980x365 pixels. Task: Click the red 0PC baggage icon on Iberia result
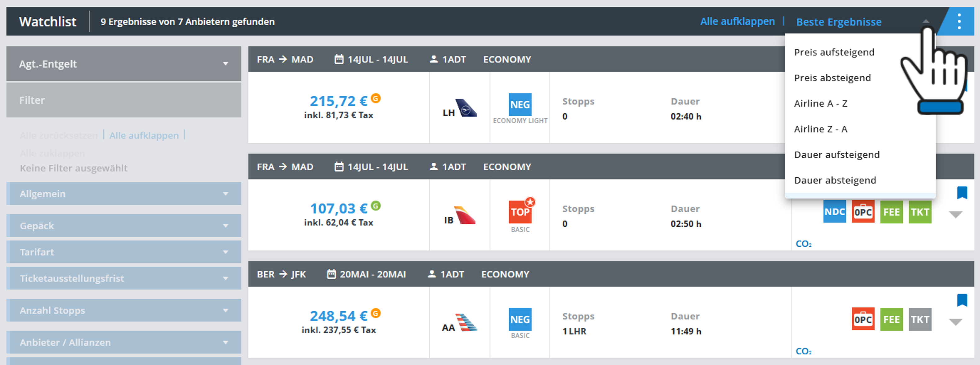(x=863, y=212)
